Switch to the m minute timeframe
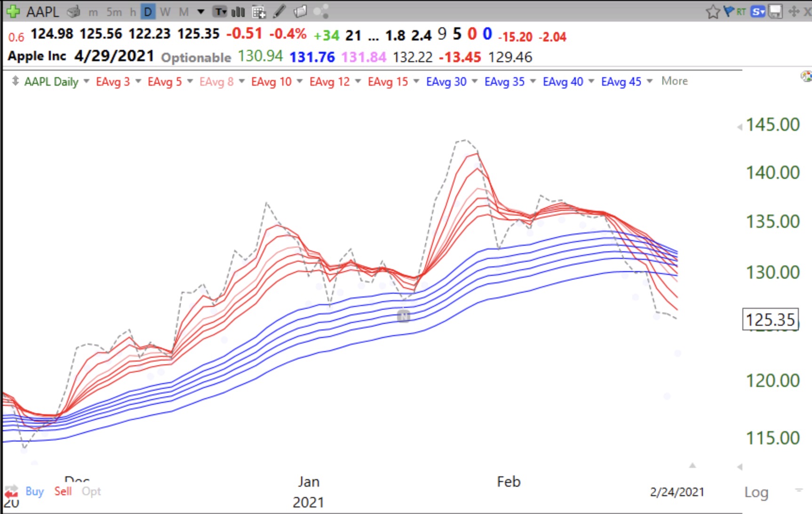Image resolution: width=812 pixels, height=514 pixels. tap(93, 12)
